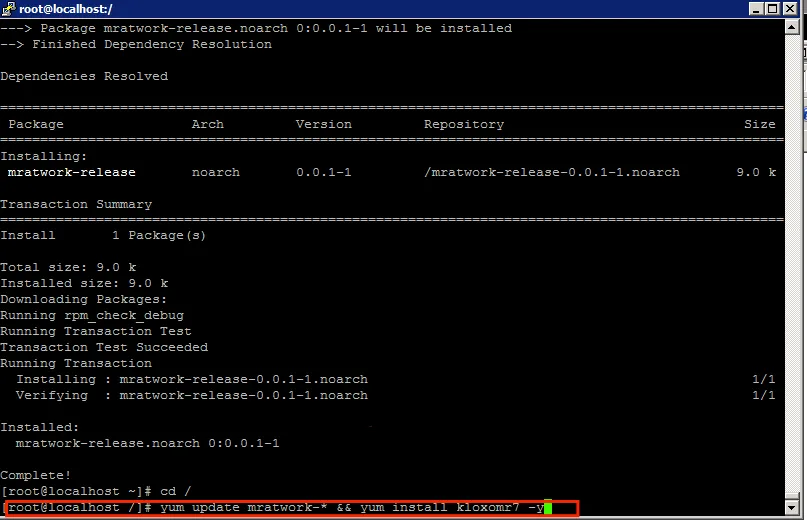The height and width of the screenshot is (520, 807).
Task: Click the 'Running rpm_check_debug' line
Action: 92,315
